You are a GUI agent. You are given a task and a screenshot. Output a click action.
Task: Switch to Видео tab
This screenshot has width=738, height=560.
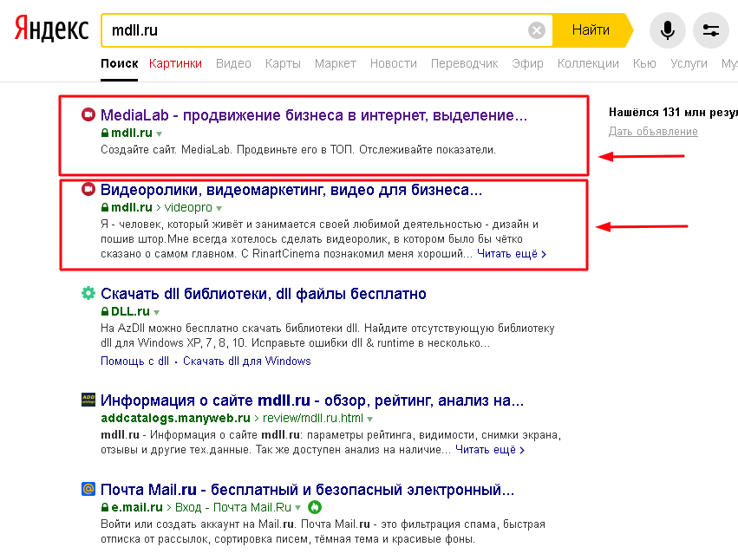(x=233, y=63)
